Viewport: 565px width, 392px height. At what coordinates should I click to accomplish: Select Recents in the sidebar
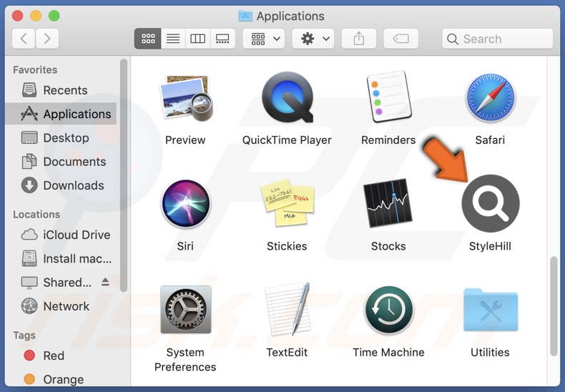point(62,90)
